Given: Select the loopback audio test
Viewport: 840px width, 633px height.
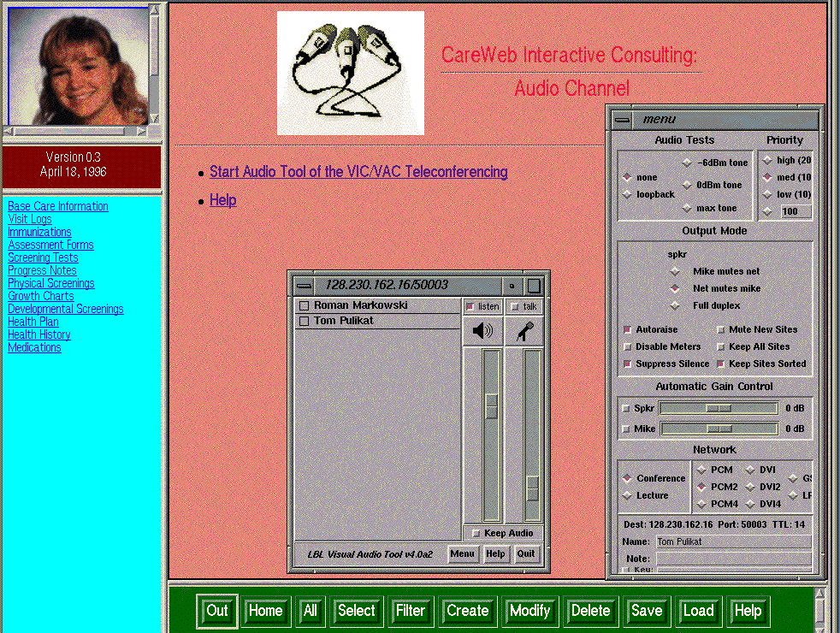Looking at the screenshot, I should click(627, 194).
